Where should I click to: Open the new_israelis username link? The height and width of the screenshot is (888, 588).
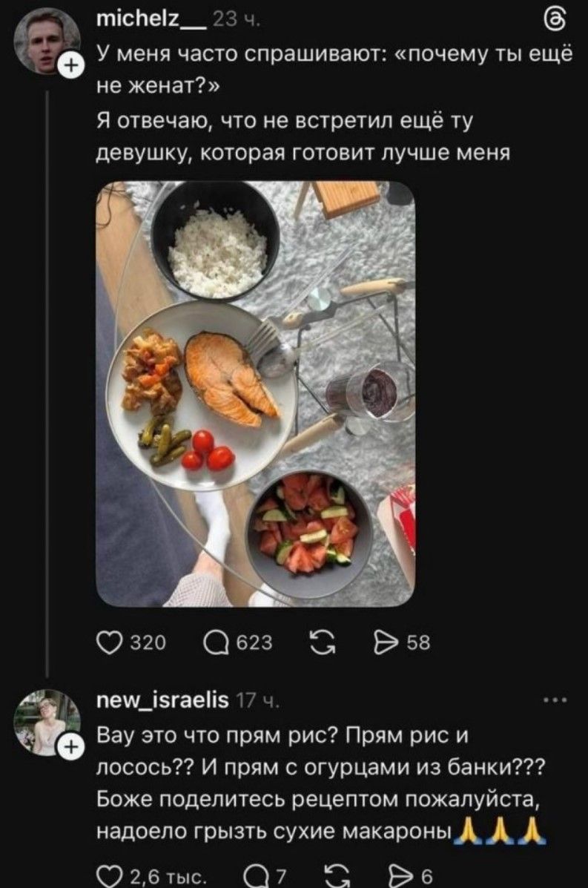[162, 700]
